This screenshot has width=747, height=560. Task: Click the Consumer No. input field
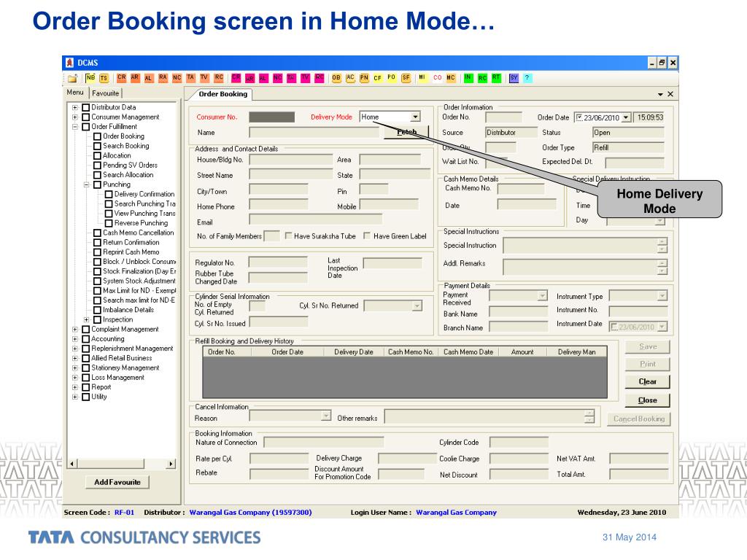click(271, 117)
